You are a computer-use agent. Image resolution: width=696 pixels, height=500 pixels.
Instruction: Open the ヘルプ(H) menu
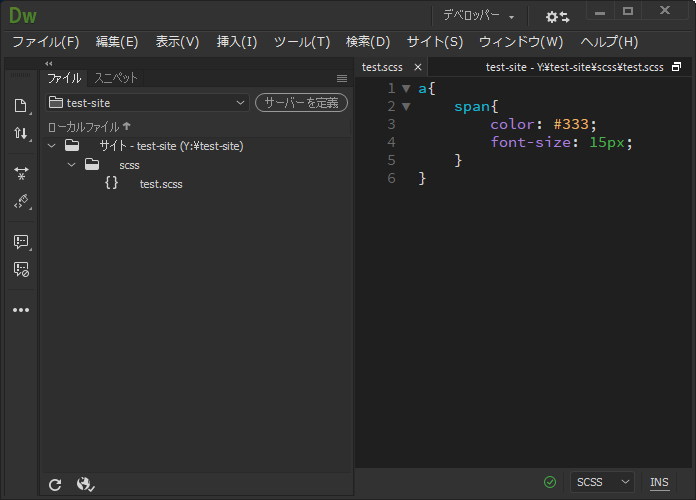[x=609, y=42]
